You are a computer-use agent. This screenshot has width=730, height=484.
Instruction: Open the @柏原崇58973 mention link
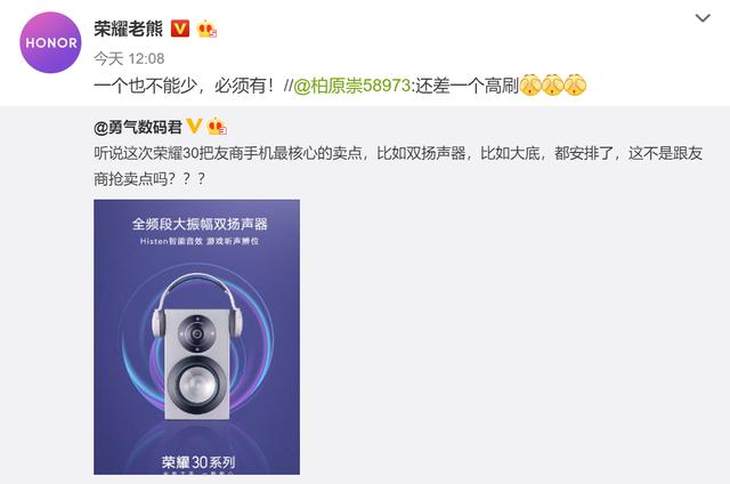pyautogui.click(x=352, y=86)
